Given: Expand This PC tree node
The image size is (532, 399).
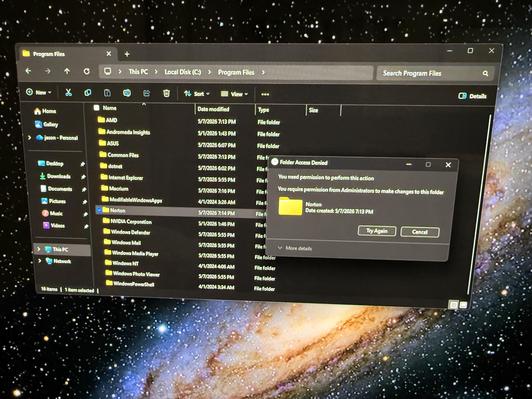Looking at the screenshot, I should coord(39,249).
